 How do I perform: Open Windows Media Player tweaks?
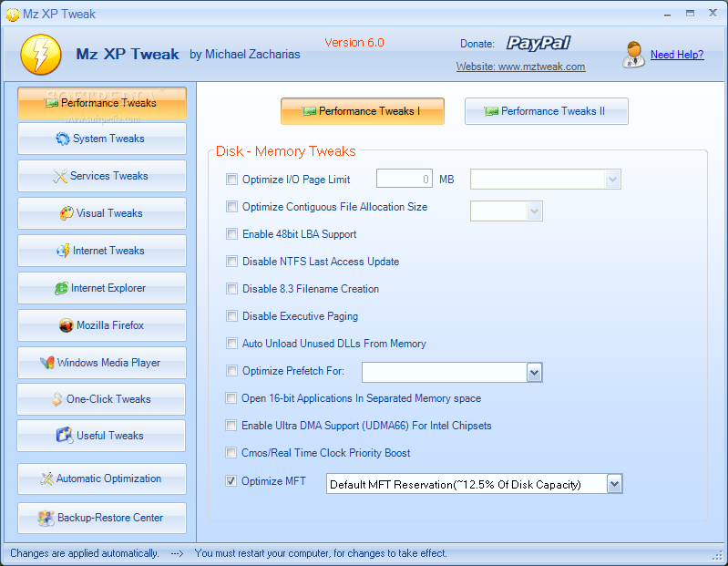[102, 363]
